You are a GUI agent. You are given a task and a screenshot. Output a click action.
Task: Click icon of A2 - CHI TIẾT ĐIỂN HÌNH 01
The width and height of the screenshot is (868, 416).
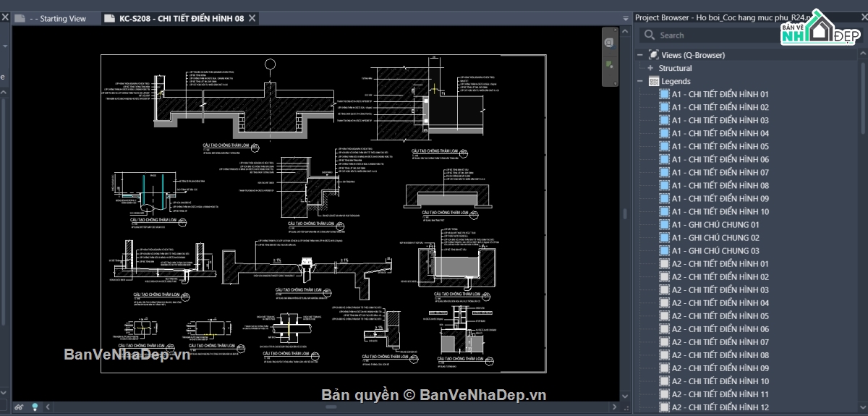(x=665, y=264)
